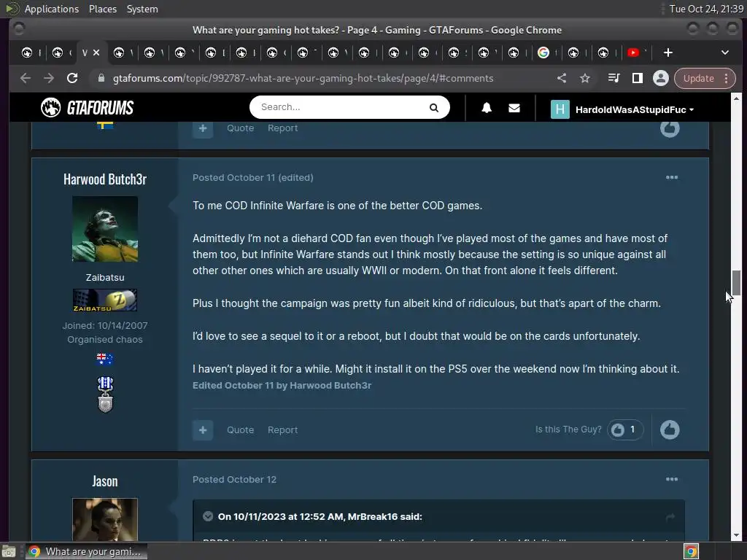
Task: Click the page scrollbar thumb
Action: [736, 283]
